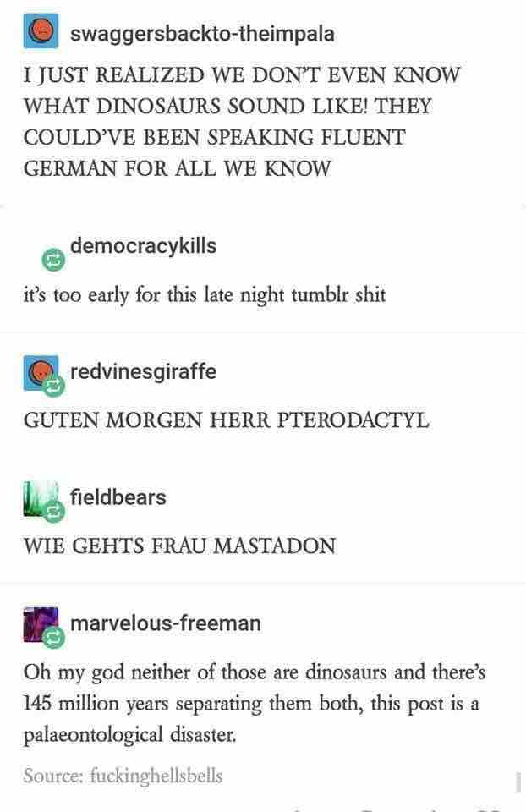Click marvelous-freeman's purple avatar
The image size is (526, 812).
tap(41, 624)
